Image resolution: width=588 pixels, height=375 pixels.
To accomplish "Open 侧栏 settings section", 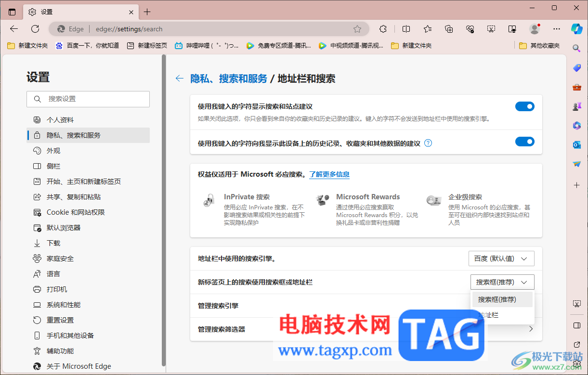I will [x=88, y=166].
